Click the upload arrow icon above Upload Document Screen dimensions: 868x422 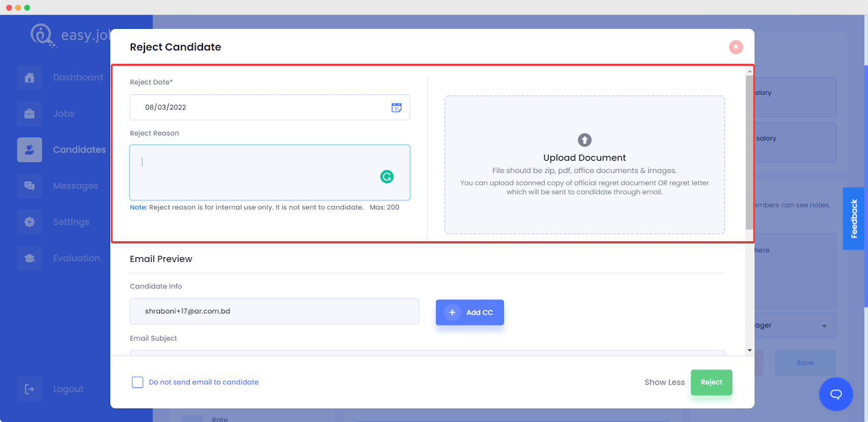pos(584,140)
